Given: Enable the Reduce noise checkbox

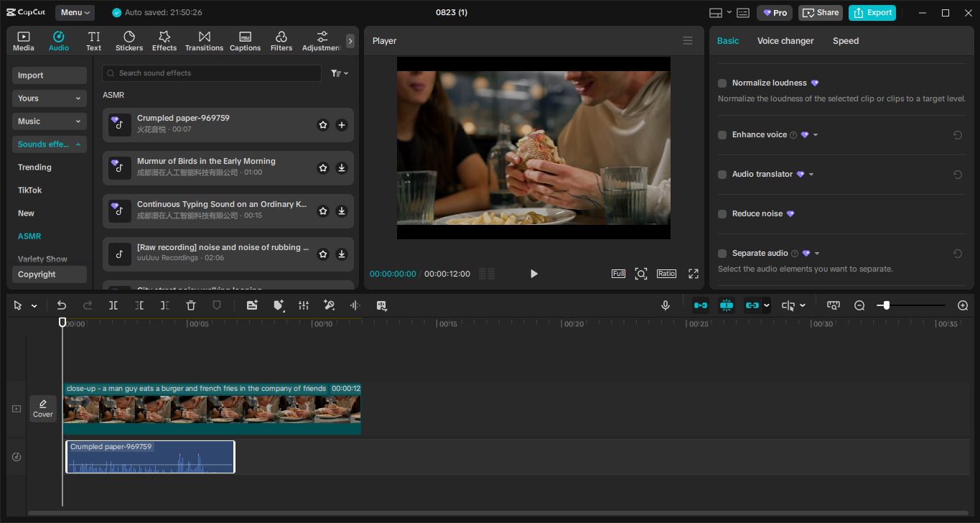Looking at the screenshot, I should [722, 214].
